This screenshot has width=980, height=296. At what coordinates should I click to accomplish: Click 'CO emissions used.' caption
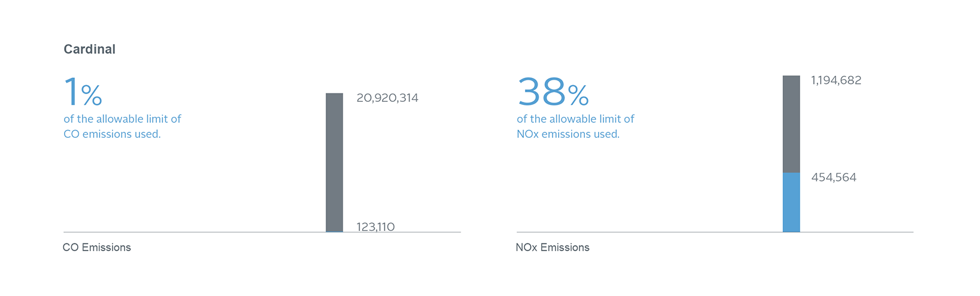point(112,134)
